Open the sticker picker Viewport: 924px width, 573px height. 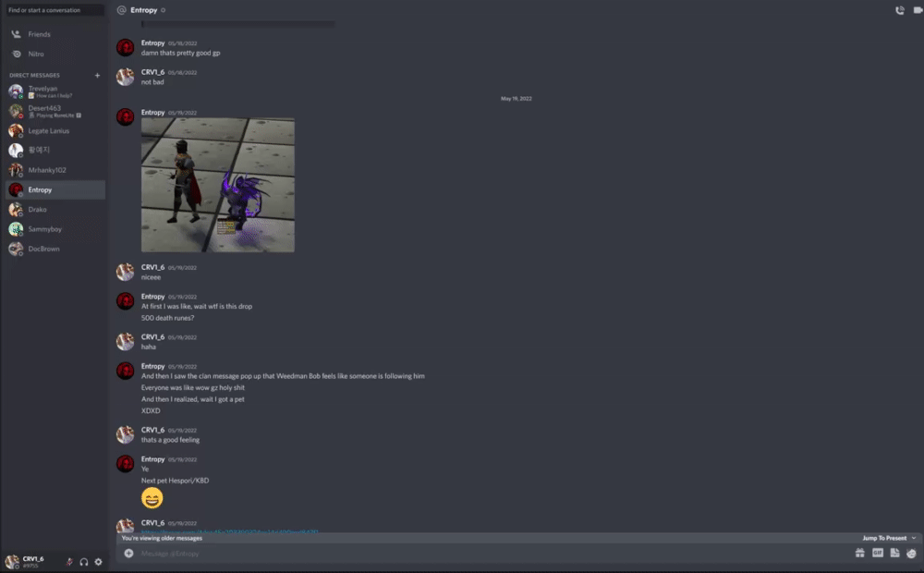pos(894,553)
